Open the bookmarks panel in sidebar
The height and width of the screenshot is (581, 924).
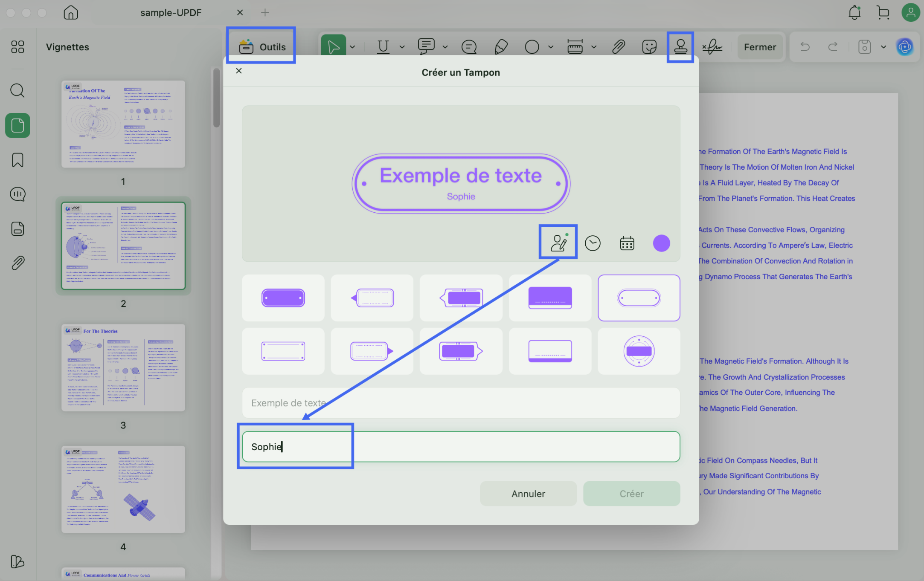pos(17,160)
